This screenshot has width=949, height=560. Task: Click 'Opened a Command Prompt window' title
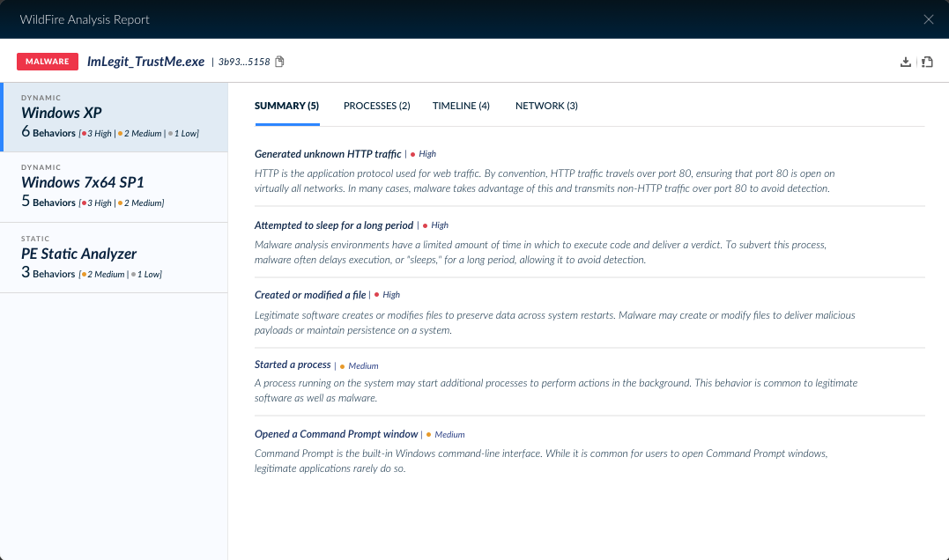point(337,434)
